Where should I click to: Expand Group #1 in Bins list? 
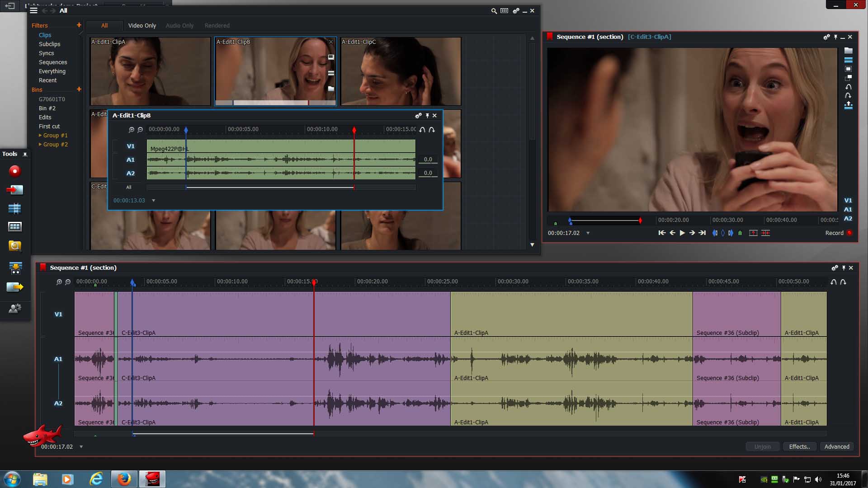[x=40, y=136]
